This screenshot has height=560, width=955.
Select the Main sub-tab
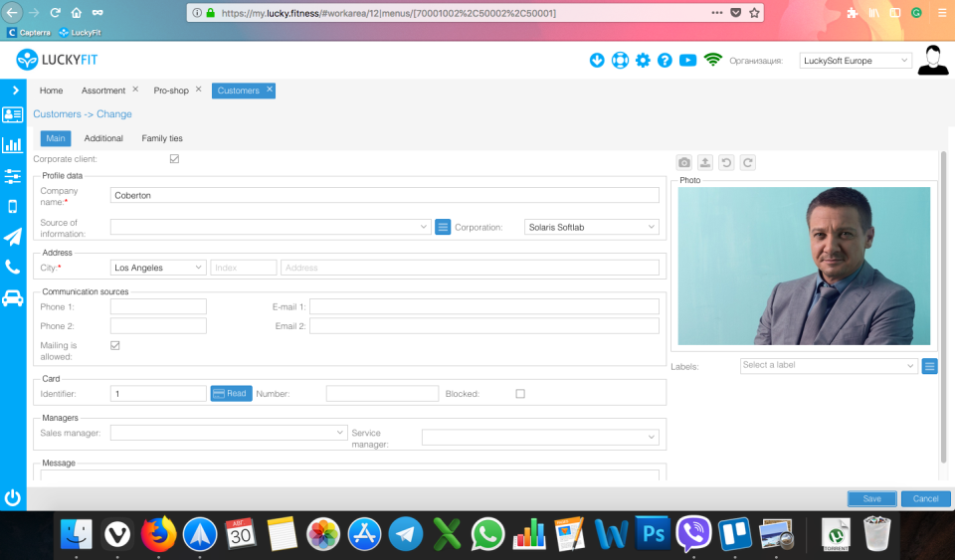point(56,138)
